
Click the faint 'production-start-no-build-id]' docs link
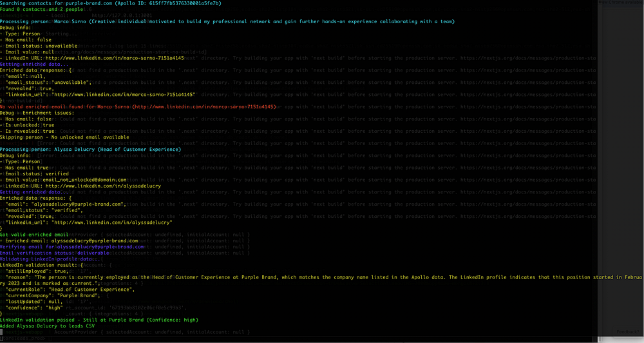pyautogui.click(x=169, y=52)
